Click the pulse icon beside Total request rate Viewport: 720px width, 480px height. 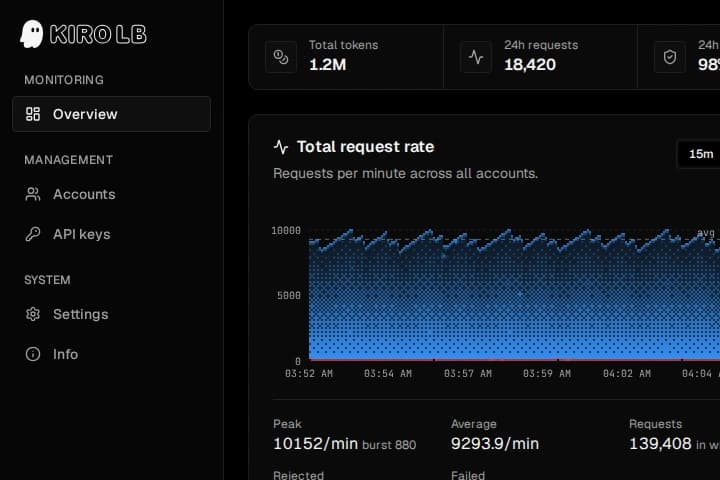(281, 147)
